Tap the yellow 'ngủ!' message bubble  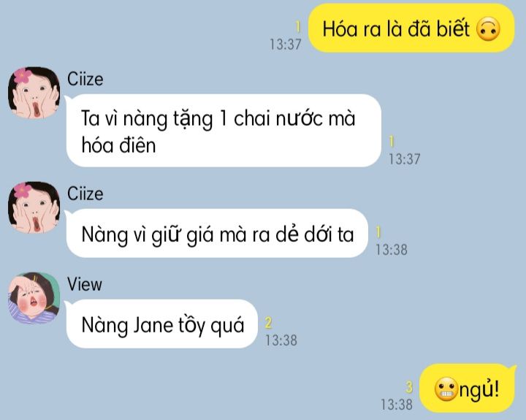[x=468, y=389]
